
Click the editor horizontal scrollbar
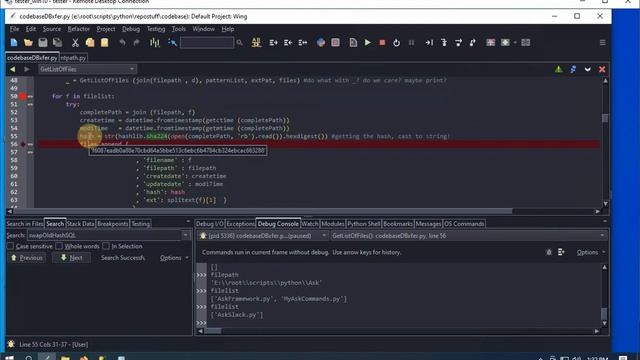(x=263, y=211)
